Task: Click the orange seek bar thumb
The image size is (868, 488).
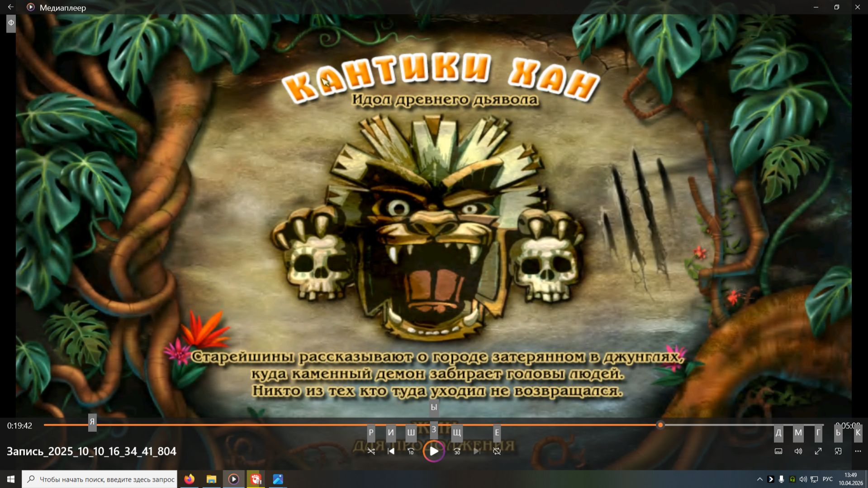Action: coord(660,425)
